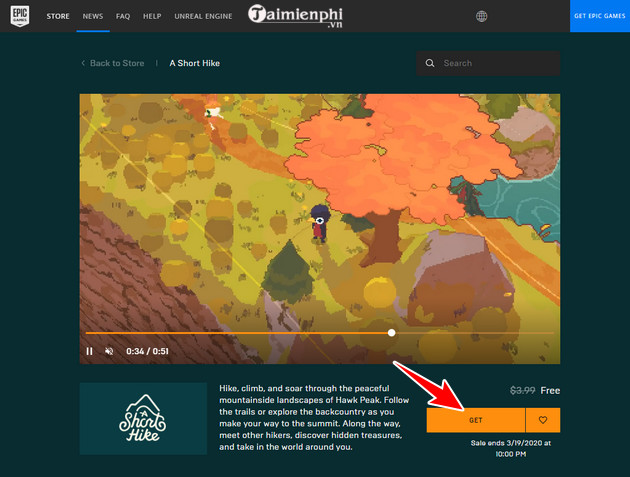This screenshot has height=477, width=630.
Task: Click the Sale ends 3/19/2020 text
Action: tap(511, 448)
